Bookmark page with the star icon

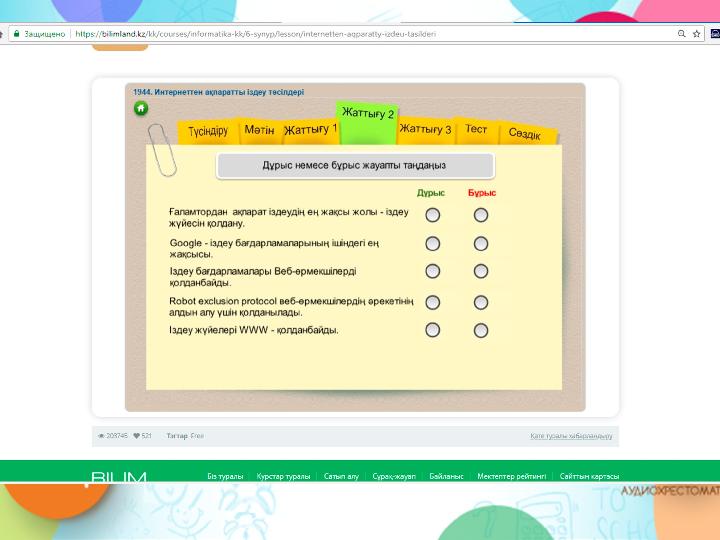pos(697,34)
